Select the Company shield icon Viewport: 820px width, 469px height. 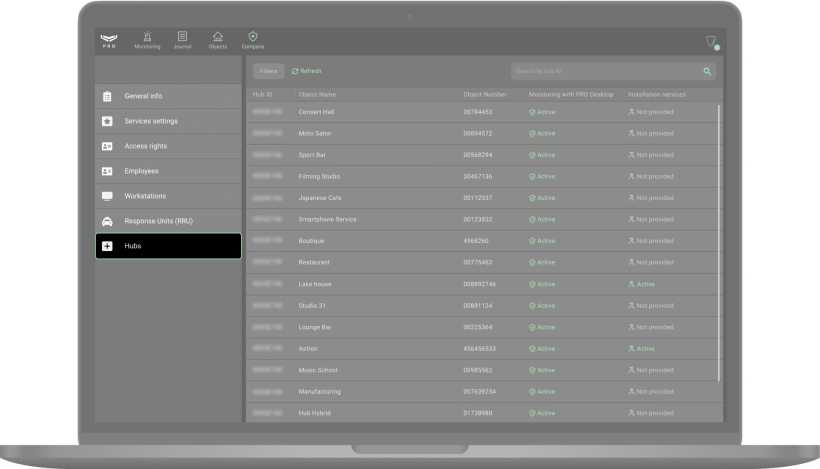pyautogui.click(x=253, y=39)
